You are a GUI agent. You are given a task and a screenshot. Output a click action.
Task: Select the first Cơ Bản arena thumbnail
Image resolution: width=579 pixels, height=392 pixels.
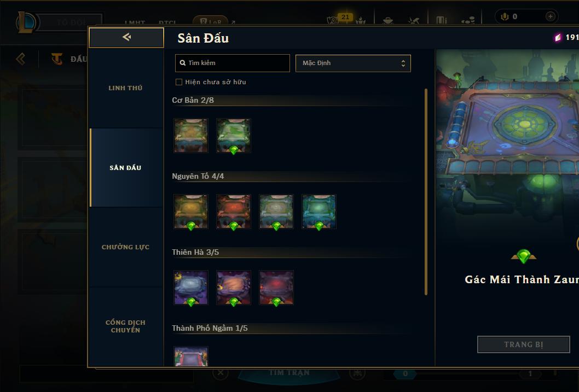[191, 136]
